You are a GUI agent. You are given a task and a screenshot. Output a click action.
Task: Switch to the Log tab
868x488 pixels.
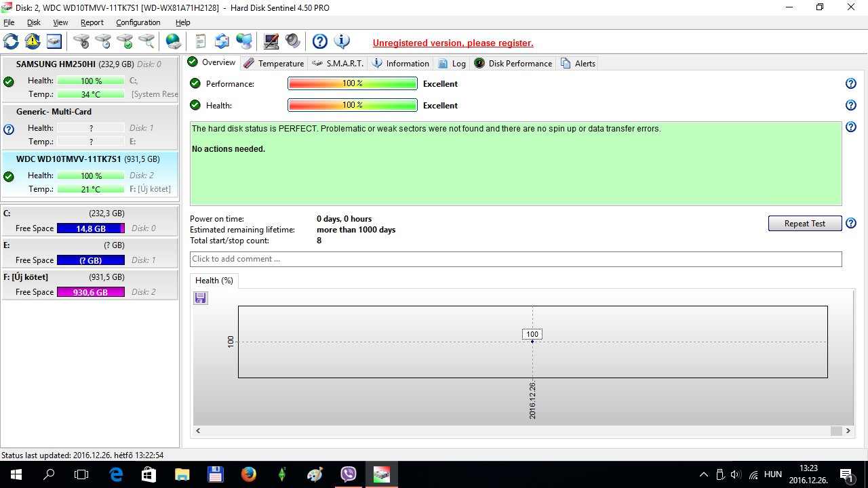tap(452, 63)
